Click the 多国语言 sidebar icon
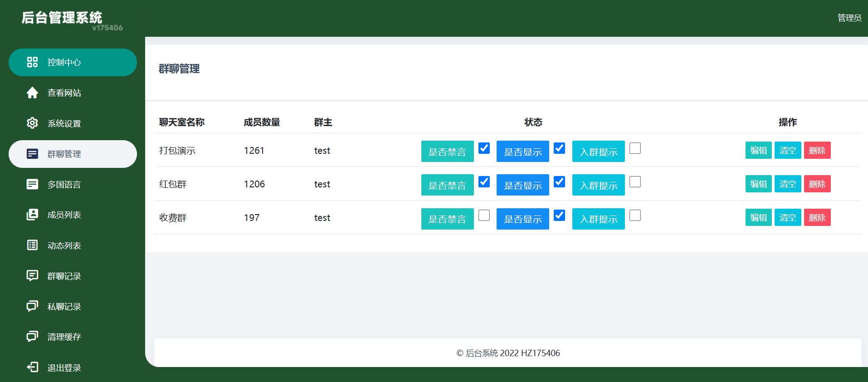Viewport: 868px width, 382px height. coord(32,184)
